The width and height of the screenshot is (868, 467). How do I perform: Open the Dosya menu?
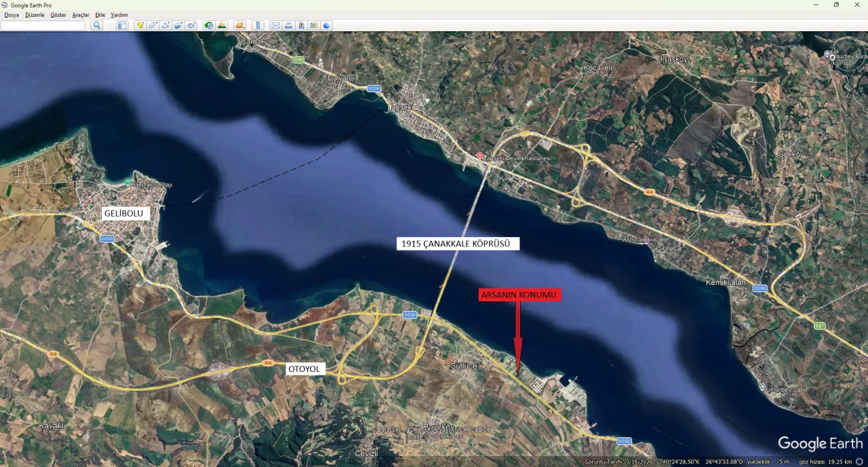[x=12, y=14]
